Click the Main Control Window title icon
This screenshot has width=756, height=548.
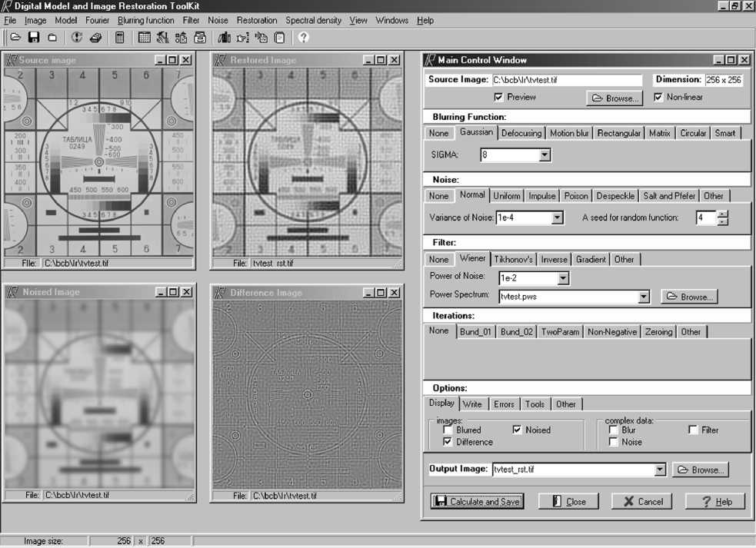point(430,60)
